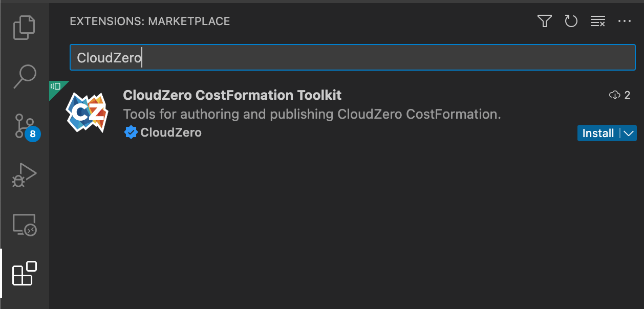This screenshot has height=309, width=644.
Task: Click the CloudZero verified publisher name
Action: [x=170, y=133]
